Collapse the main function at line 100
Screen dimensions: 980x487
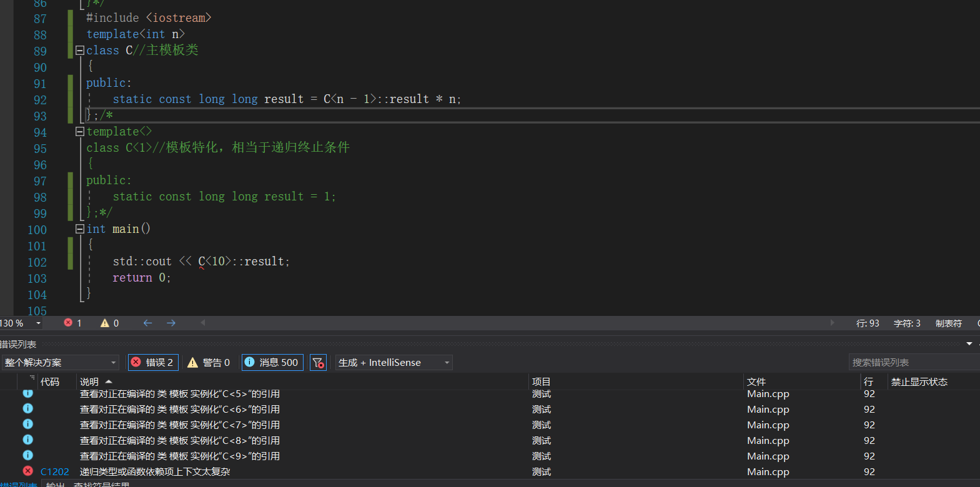pos(80,229)
